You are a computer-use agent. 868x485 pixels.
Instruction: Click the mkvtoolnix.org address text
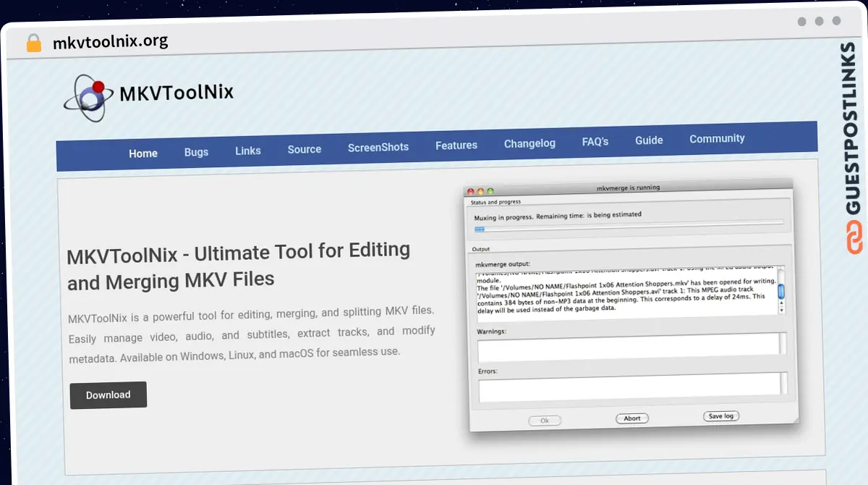pos(110,42)
